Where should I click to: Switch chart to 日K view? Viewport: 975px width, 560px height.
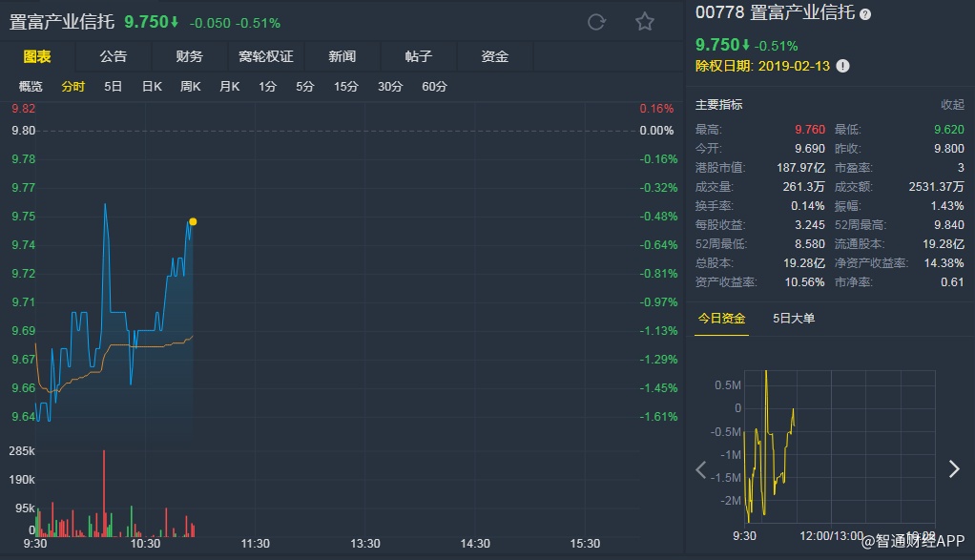click(152, 87)
